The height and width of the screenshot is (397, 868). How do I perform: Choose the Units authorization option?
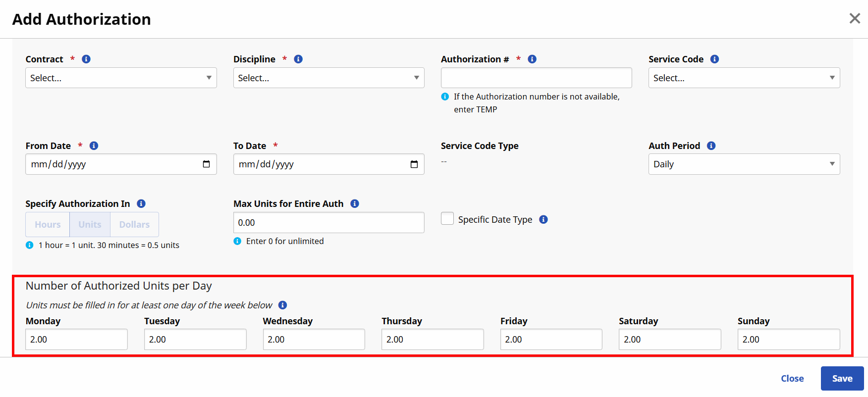tap(90, 225)
